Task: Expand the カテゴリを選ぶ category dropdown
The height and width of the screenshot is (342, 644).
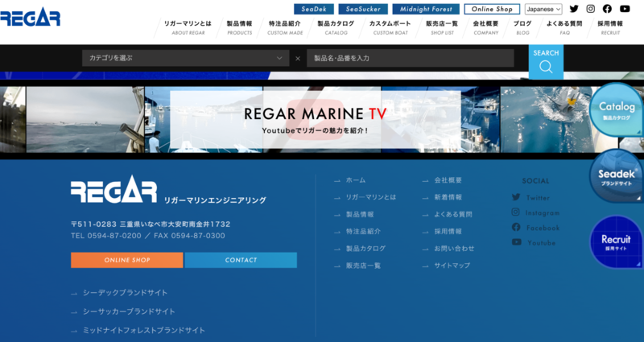Action: [x=186, y=58]
